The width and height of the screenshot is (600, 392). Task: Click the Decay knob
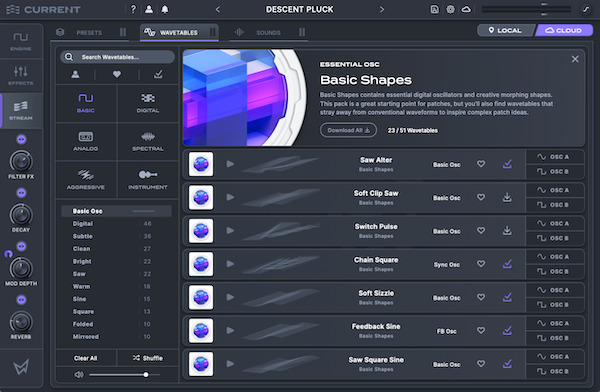(x=21, y=215)
